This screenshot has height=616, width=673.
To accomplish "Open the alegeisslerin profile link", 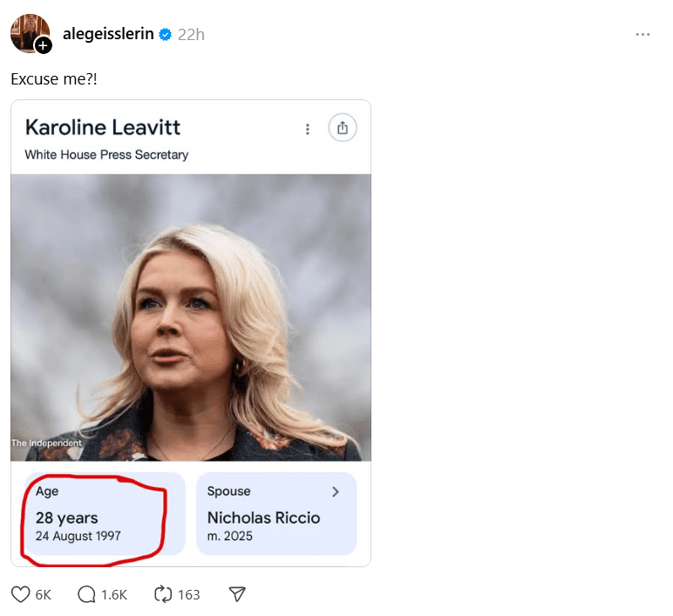I will click(x=108, y=34).
